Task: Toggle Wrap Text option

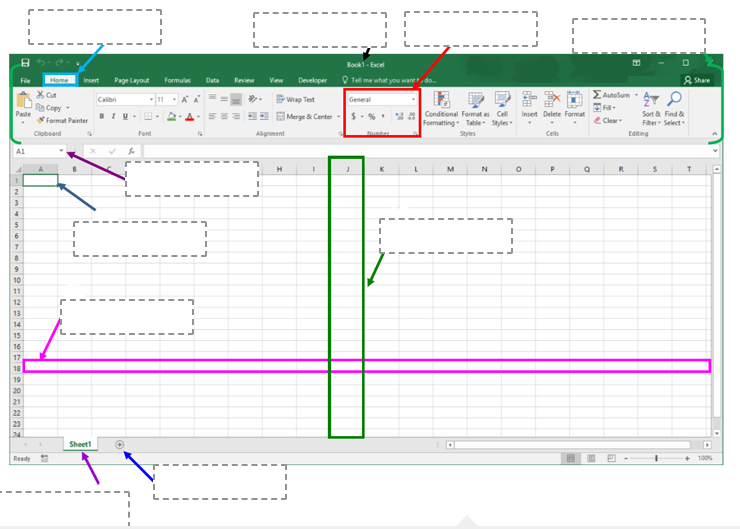Action: point(295,100)
